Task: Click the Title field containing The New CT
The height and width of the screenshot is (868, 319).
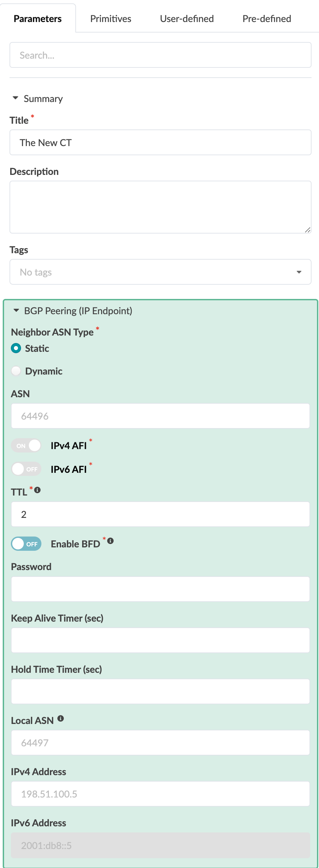Action: click(x=160, y=142)
